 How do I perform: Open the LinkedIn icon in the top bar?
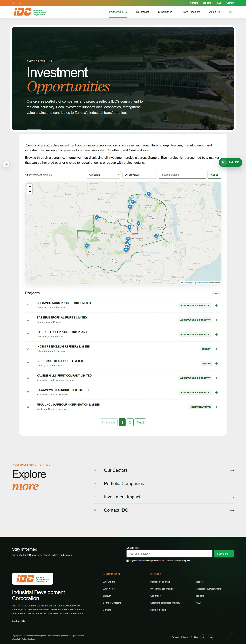click(x=20, y=3)
